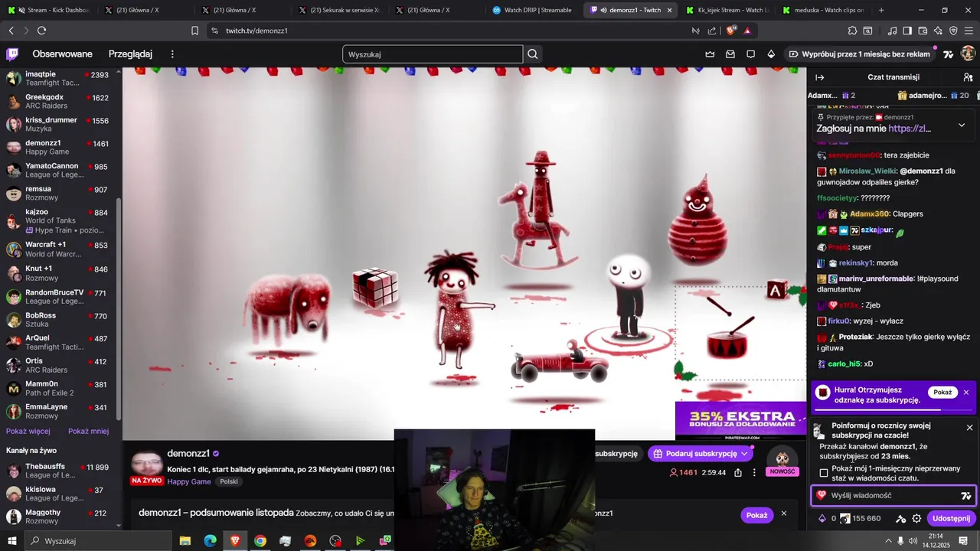980x551 pixels.
Task: Open the Happy Game category link
Action: pos(189,482)
